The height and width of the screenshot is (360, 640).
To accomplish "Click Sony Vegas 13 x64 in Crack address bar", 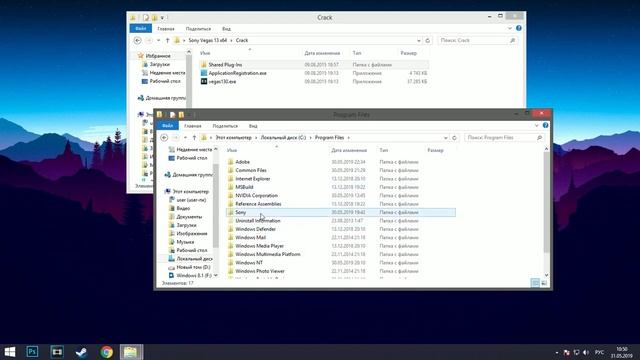I will (x=208, y=40).
